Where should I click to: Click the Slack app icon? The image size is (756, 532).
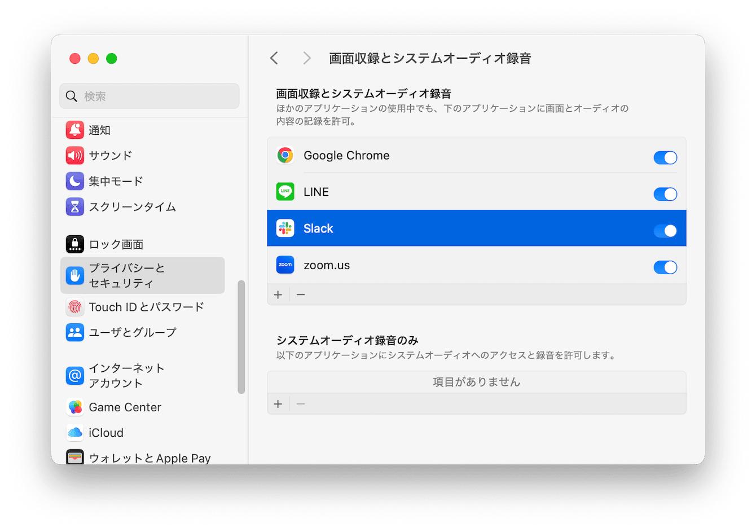285,228
